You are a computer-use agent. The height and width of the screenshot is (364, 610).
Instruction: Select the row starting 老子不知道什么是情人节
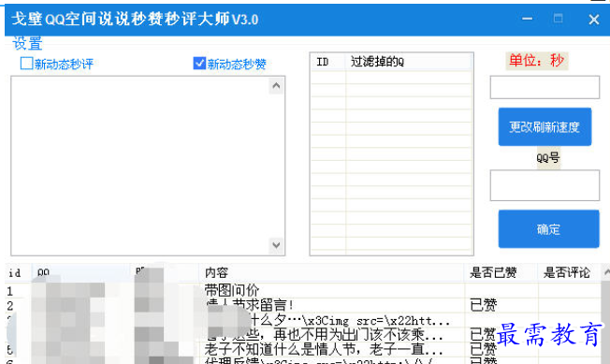click(x=303, y=349)
